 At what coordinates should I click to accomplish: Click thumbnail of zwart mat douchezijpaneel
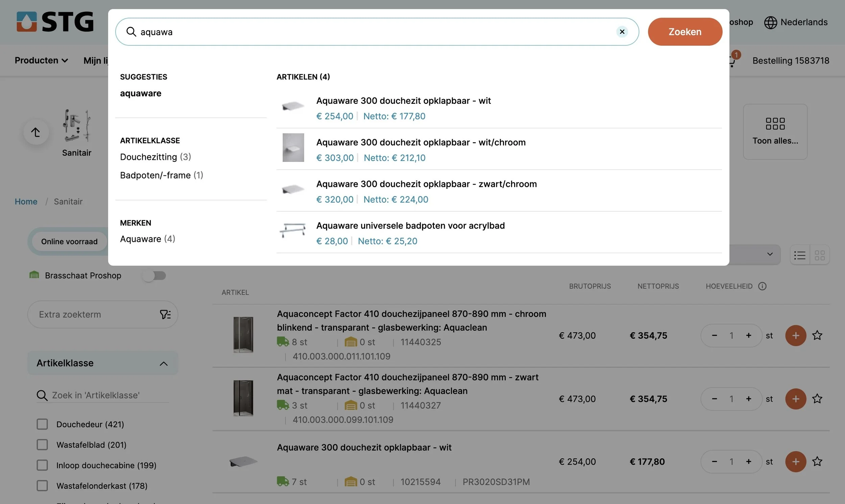coord(243,399)
